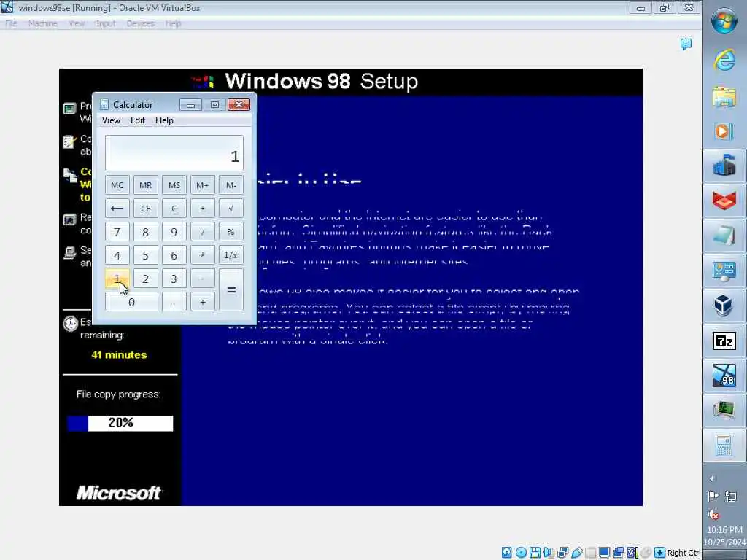Click the calculator minus button
Viewport: 747px width, 560px height.
203,279
